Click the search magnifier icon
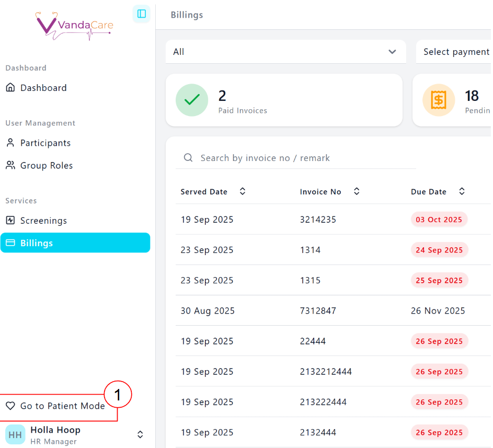Screen dimensions: 493x448 pos(188,158)
